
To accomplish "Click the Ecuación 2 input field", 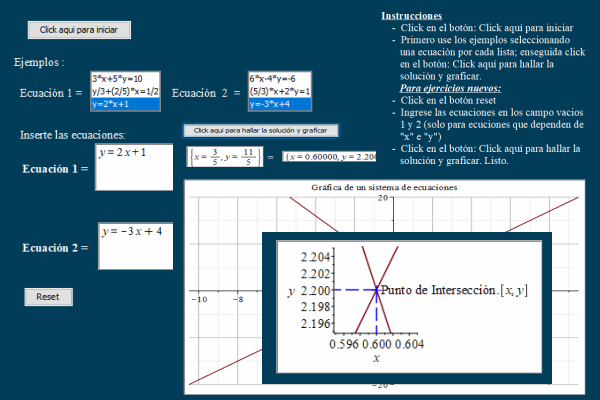I will (x=135, y=246).
